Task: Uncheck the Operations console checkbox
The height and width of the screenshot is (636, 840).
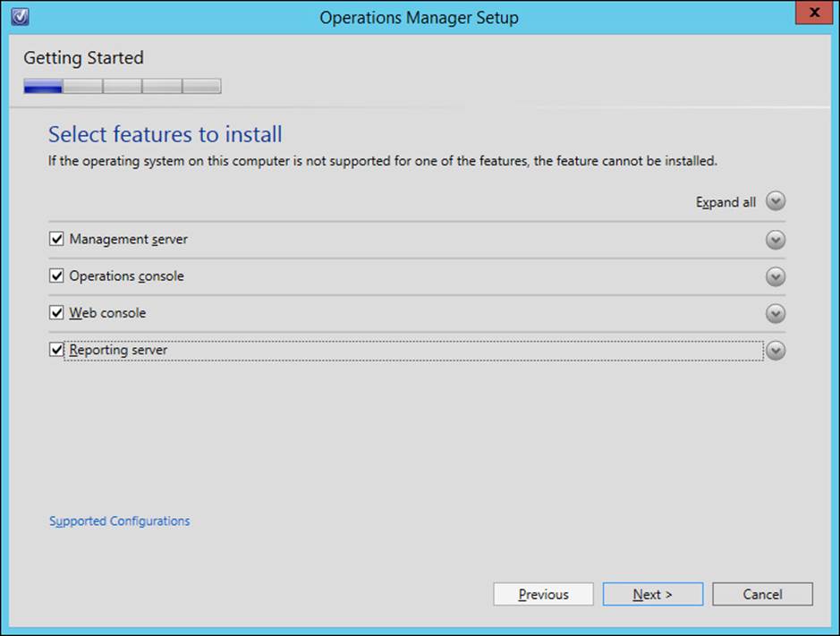Action: pos(56,276)
